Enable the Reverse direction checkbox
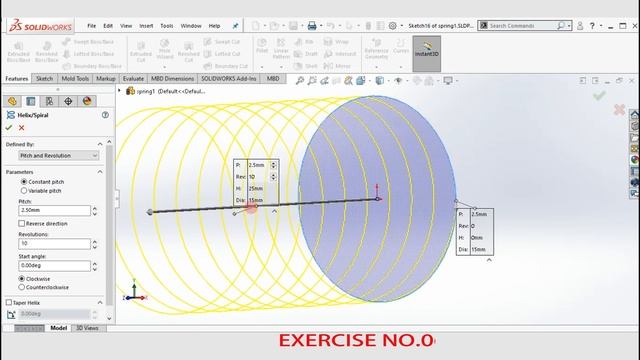The height and width of the screenshot is (360, 640). [x=22, y=224]
